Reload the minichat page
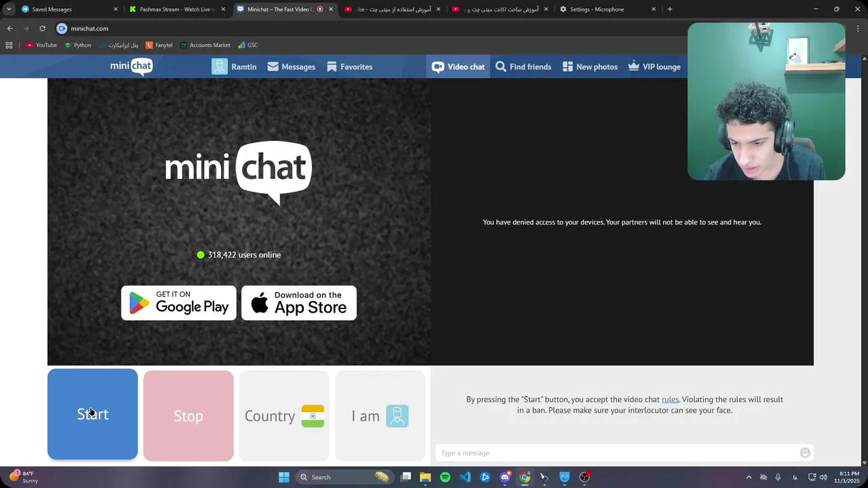The width and height of the screenshot is (868, 488). click(42, 28)
